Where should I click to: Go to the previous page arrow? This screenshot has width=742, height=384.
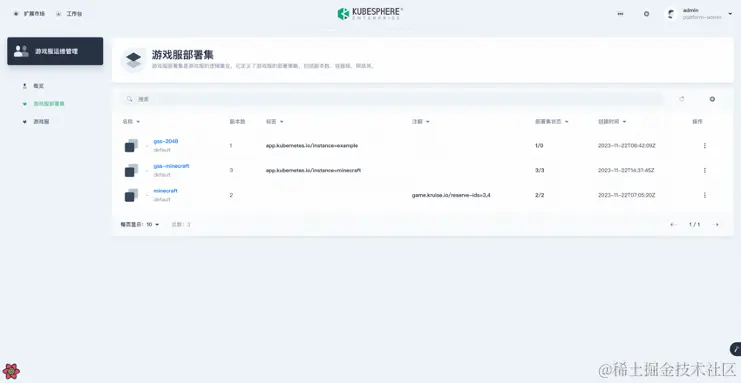pos(673,224)
